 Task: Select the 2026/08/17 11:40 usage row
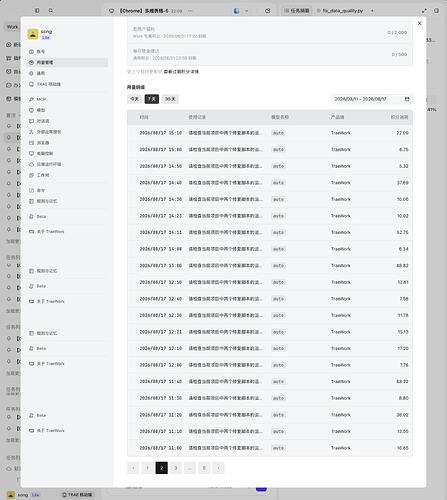270,381
